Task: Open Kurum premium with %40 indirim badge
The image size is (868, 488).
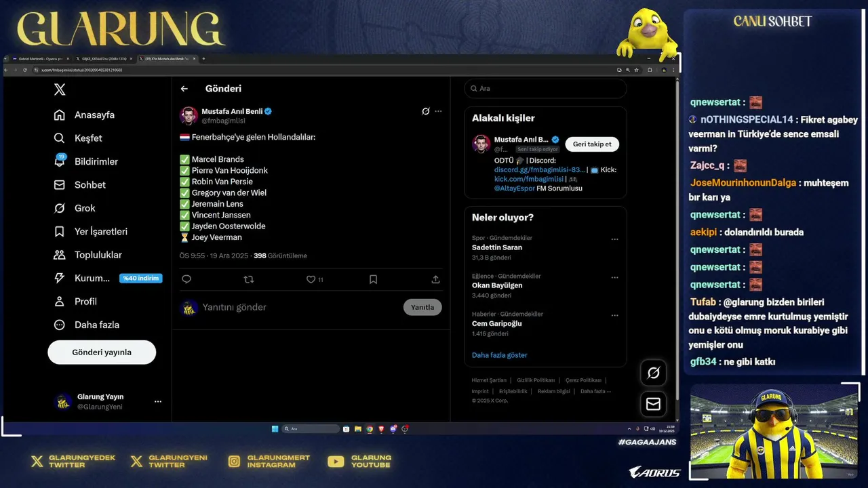Action: [108, 278]
